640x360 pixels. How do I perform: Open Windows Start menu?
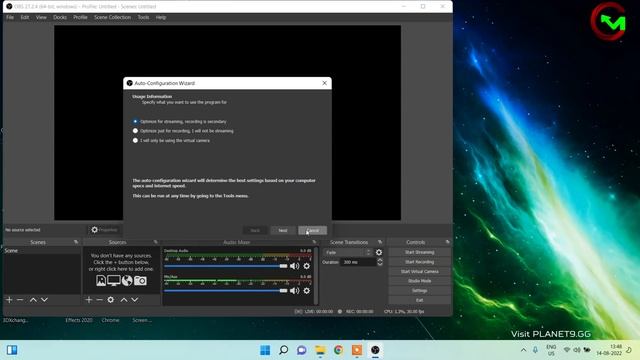point(265,350)
